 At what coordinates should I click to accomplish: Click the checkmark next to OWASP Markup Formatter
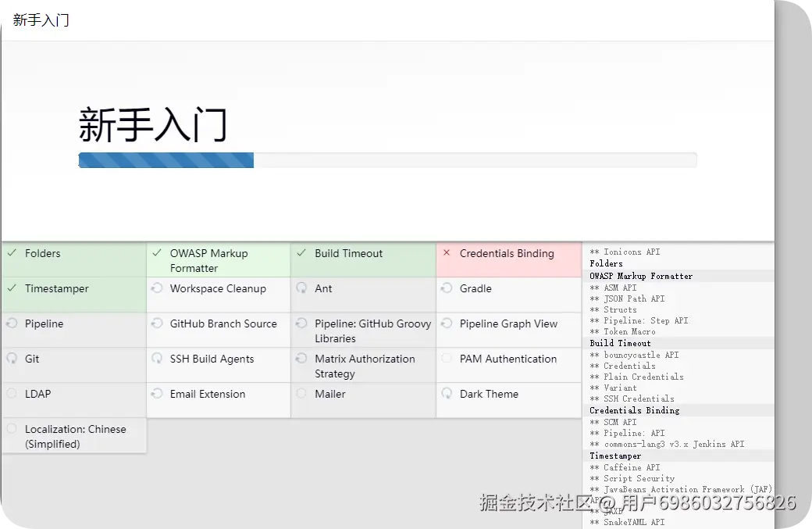tap(157, 253)
